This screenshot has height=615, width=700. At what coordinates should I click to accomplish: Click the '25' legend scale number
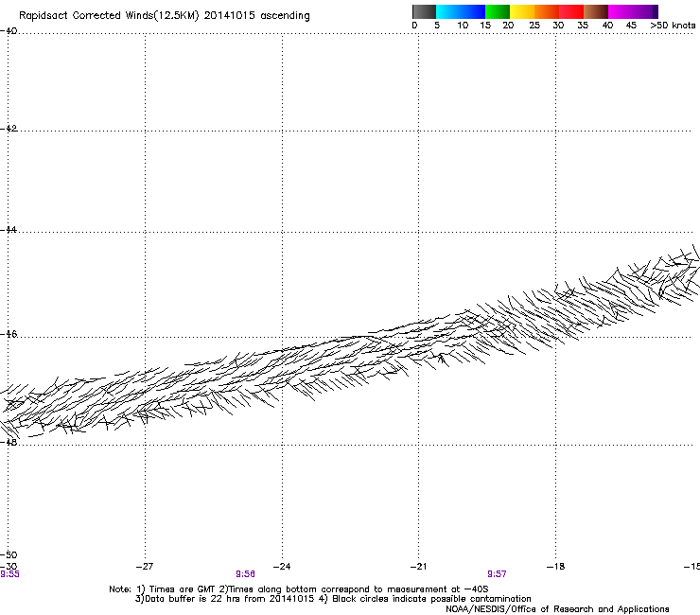click(x=534, y=26)
